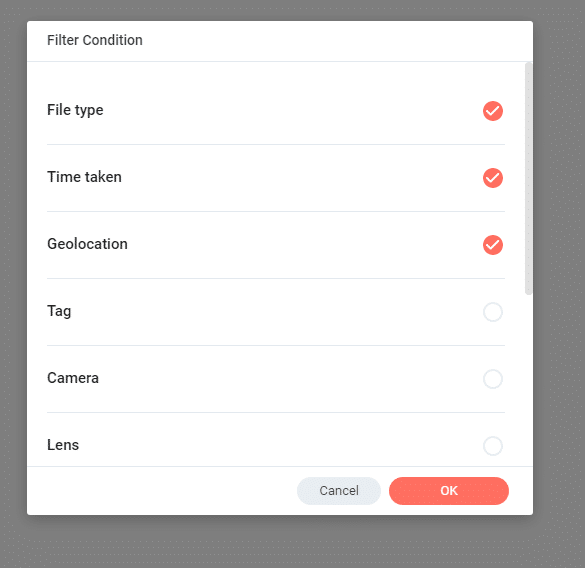The height and width of the screenshot is (568, 585).
Task: Select the Lens label text
Action: click(63, 445)
